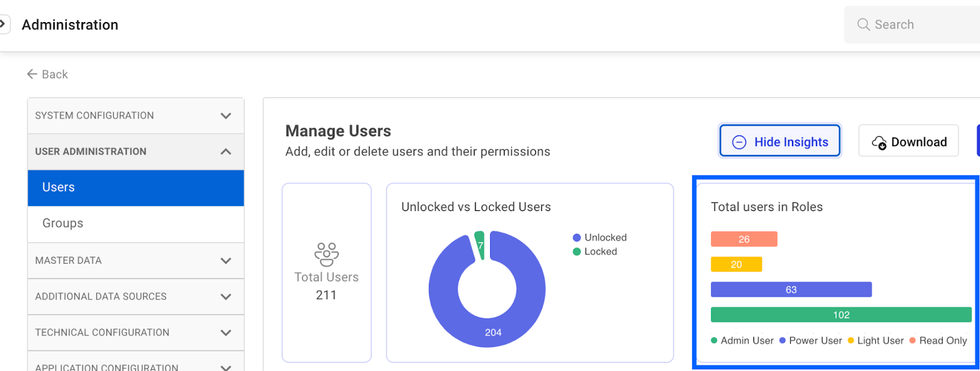980x371 pixels.
Task: Click the Download cloud icon
Action: pos(879,142)
